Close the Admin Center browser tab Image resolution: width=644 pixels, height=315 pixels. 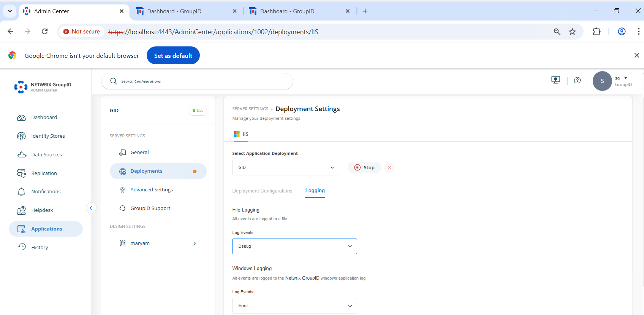(x=122, y=11)
